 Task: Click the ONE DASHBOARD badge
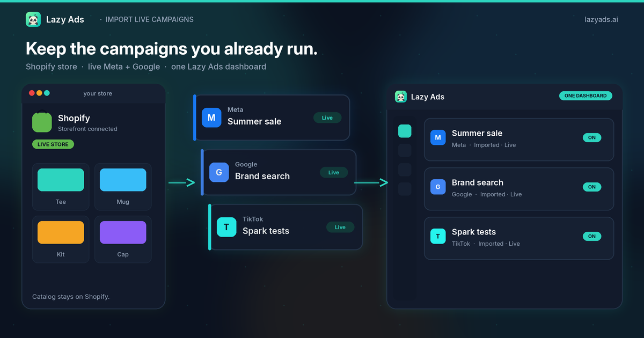point(586,95)
